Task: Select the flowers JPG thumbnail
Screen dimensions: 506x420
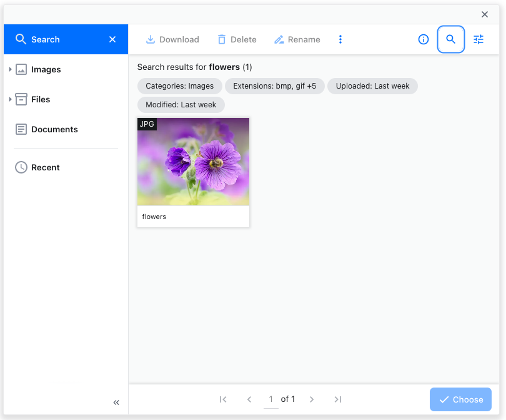Action: [x=193, y=162]
